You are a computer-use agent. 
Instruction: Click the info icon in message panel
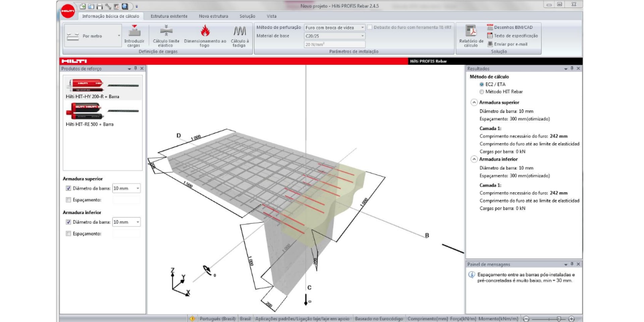[x=472, y=275]
